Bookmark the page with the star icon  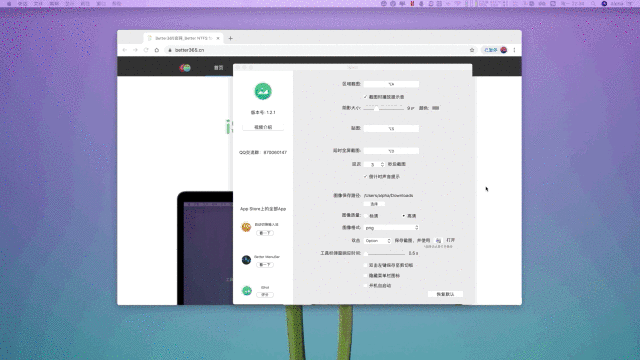[472, 50]
